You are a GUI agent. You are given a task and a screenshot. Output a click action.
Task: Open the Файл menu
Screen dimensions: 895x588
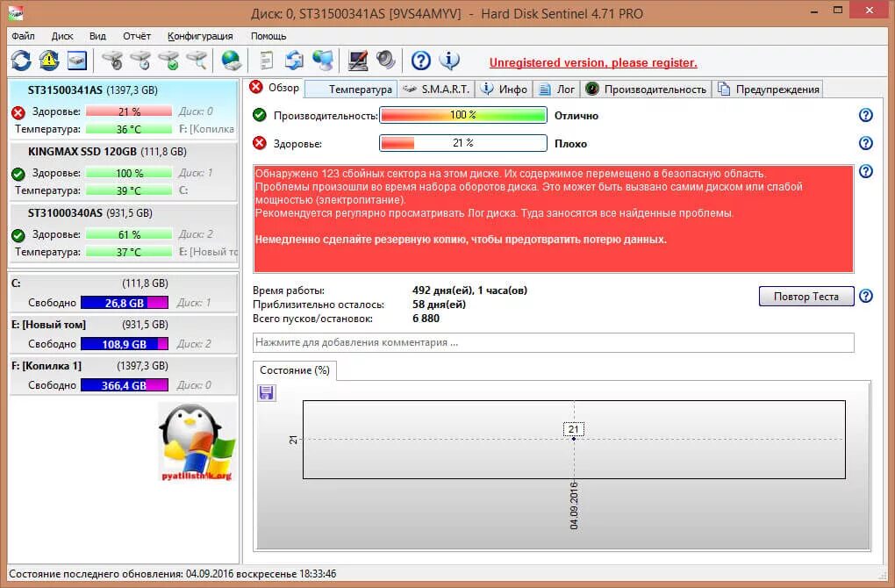[24, 36]
